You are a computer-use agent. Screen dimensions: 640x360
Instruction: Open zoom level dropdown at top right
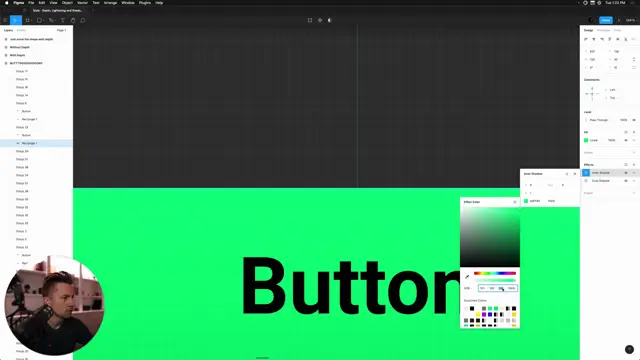coord(631,20)
